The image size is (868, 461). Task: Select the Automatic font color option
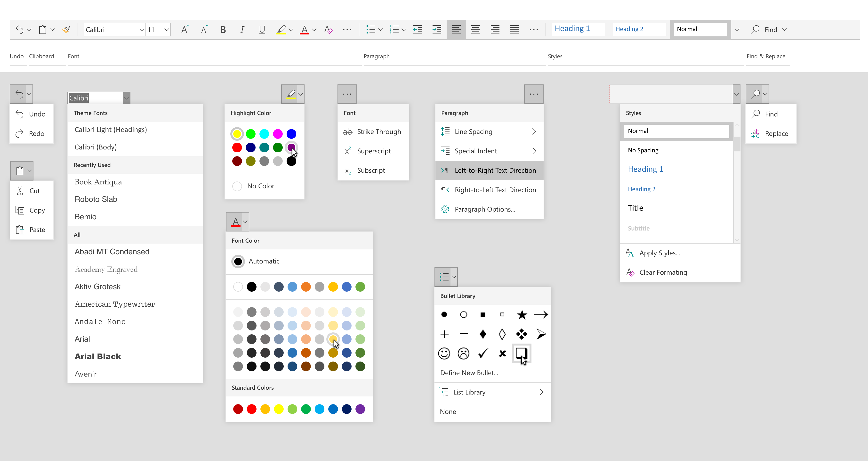(238, 261)
